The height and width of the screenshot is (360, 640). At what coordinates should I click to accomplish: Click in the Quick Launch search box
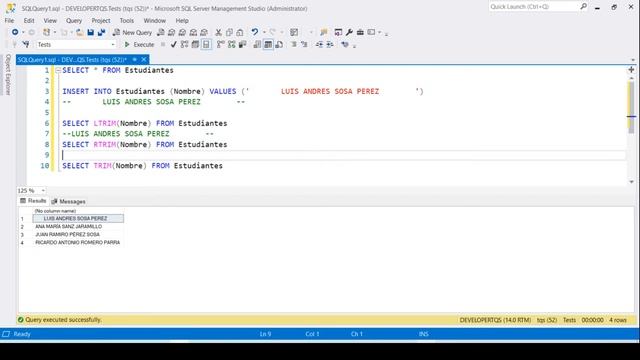(533, 7)
